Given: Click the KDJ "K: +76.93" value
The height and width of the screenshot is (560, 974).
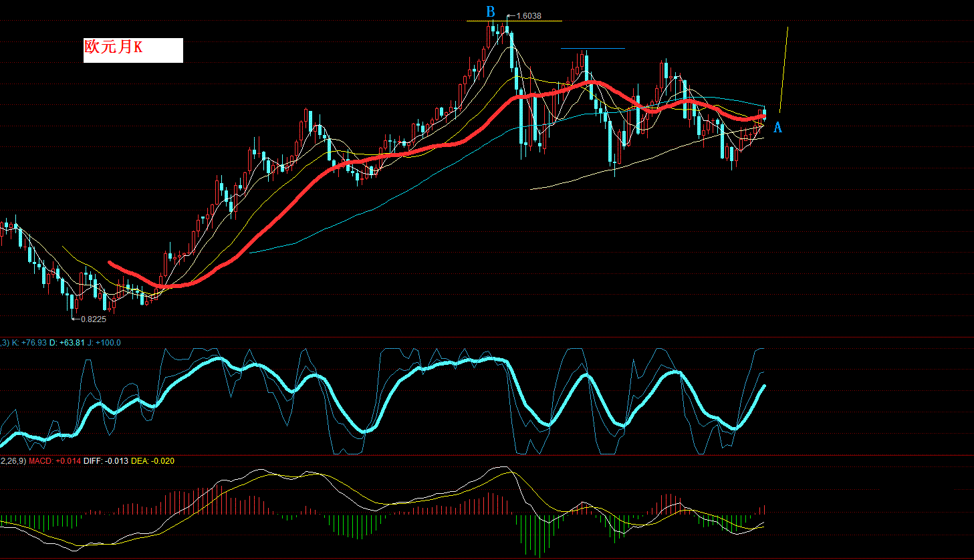Looking at the screenshot, I should [x=29, y=343].
